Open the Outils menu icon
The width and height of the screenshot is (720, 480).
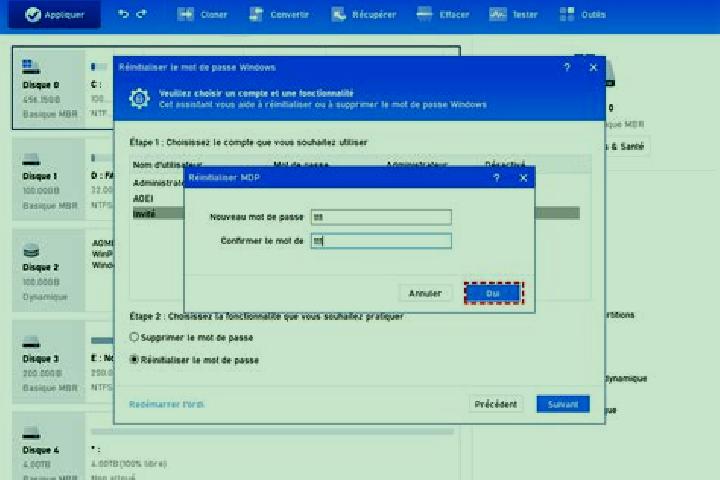coord(567,14)
